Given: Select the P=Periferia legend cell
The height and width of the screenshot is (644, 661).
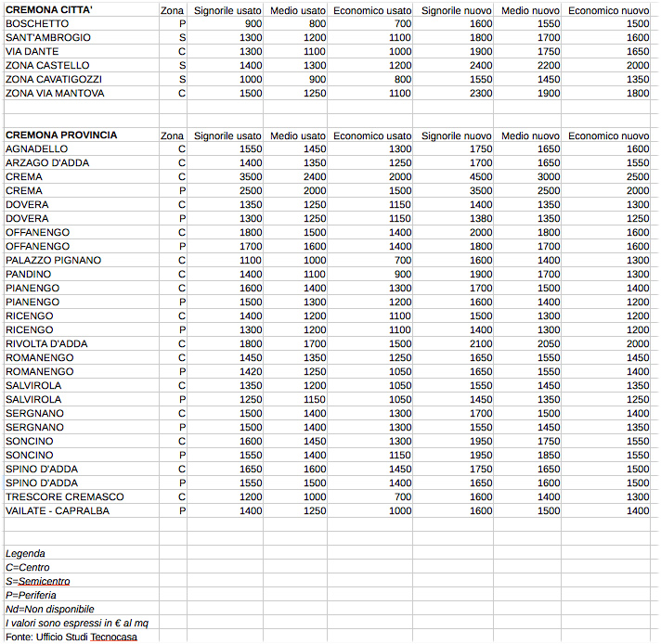Looking at the screenshot, I should click(x=31, y=595).
